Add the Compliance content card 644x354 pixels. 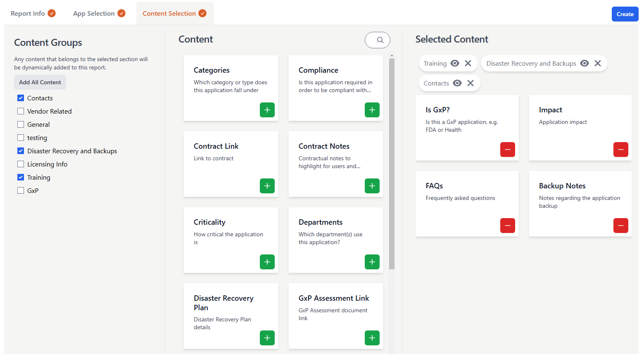click(372, 110)
